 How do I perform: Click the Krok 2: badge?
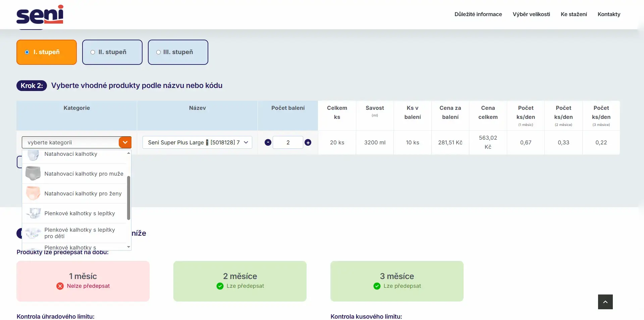pyautogui.click(x=32, y=86)
